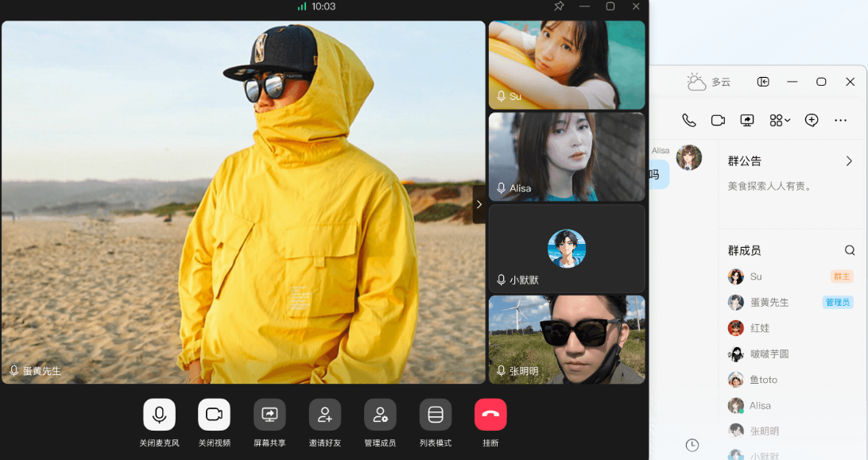Select member 鱼toto in list

791,380
